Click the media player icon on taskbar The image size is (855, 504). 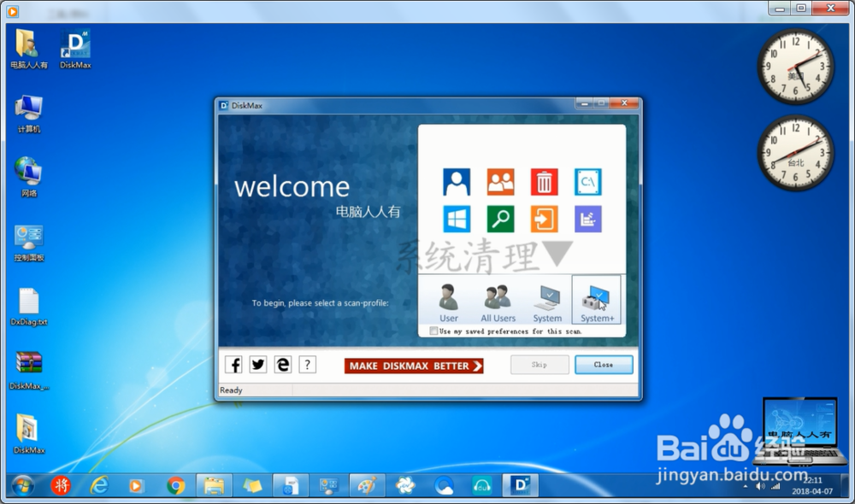(136, 485)
